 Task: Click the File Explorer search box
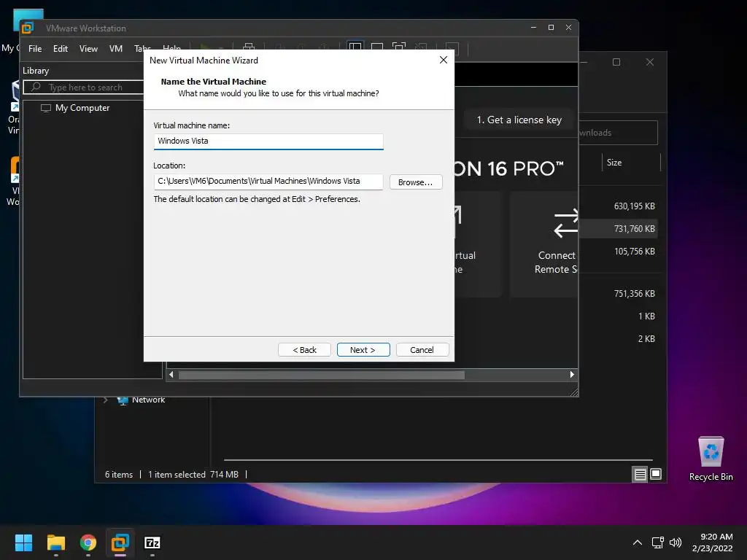tap(618, 133)
